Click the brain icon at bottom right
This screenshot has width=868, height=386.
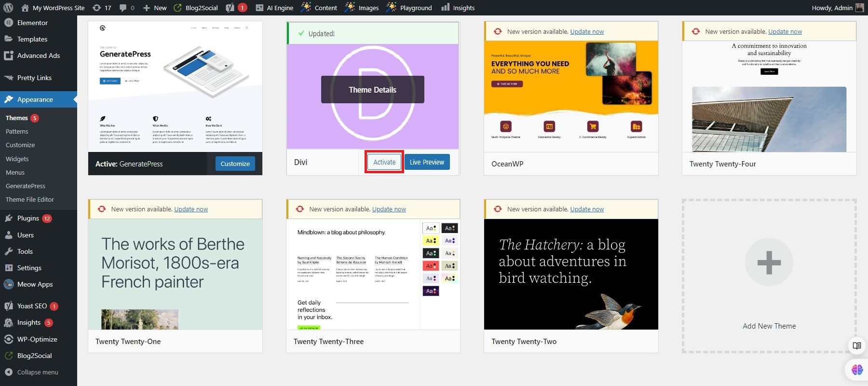857,370
